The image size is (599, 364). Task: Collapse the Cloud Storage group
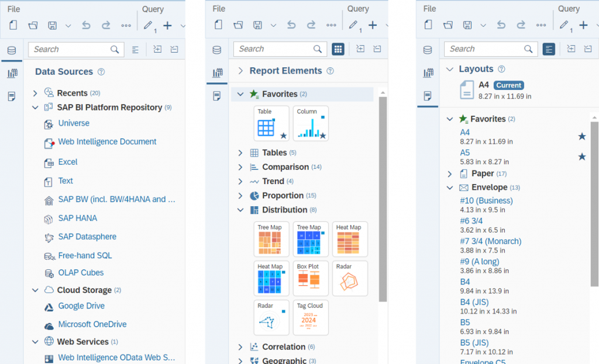(35, 290)
